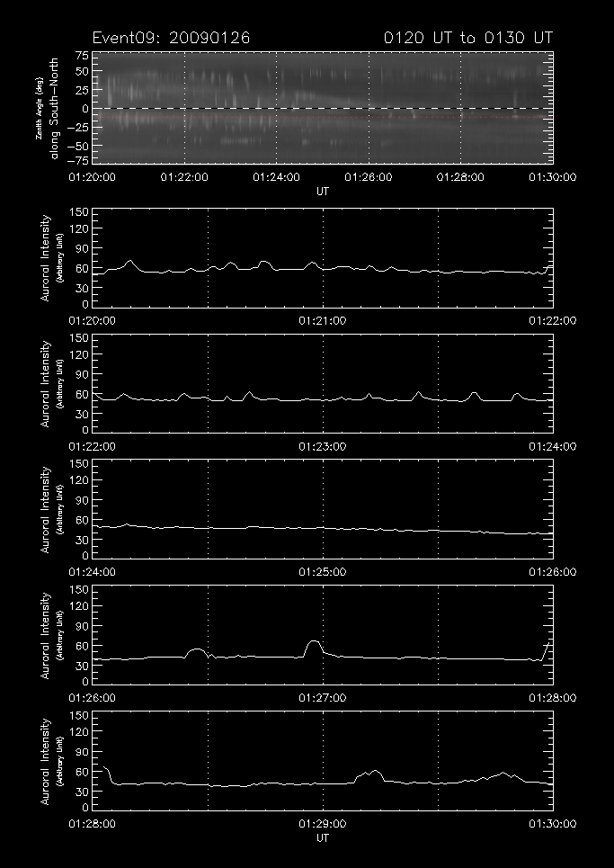Click "Auroral Intensity" label of the 01:28–01:30 plot
Viewport: 614px width, 868px height.
[x=45, y=762]
